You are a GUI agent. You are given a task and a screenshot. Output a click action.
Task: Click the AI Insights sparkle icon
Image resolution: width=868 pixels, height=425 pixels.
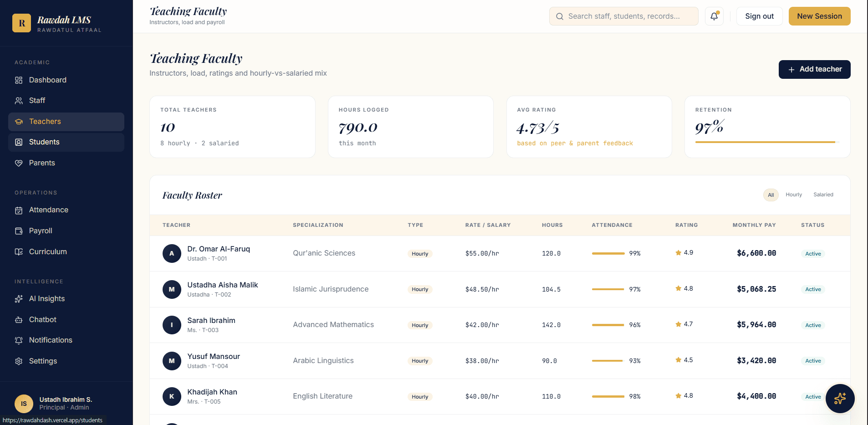pyautogui.click(x=19, y=299)
